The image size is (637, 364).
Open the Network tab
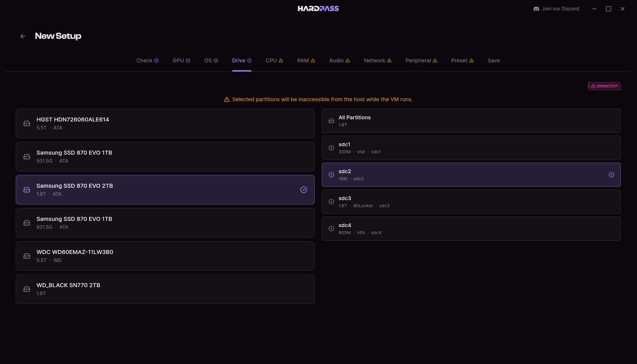377,61
